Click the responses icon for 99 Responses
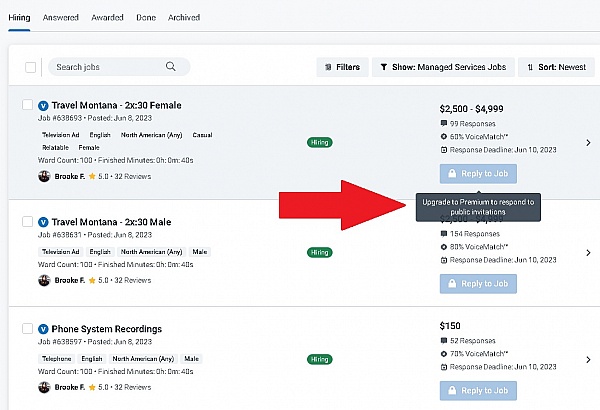 [444, 124]
